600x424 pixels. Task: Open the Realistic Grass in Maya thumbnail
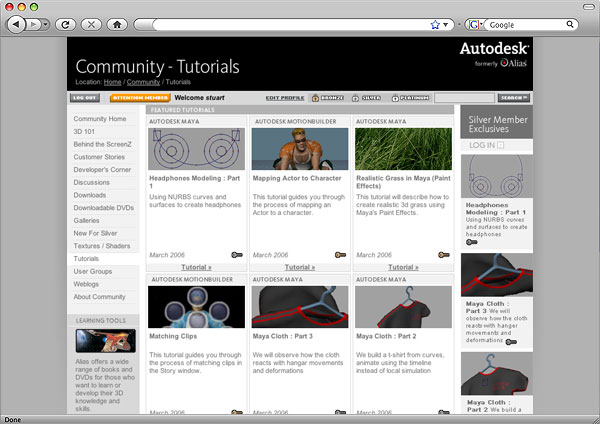pos(403,149)
